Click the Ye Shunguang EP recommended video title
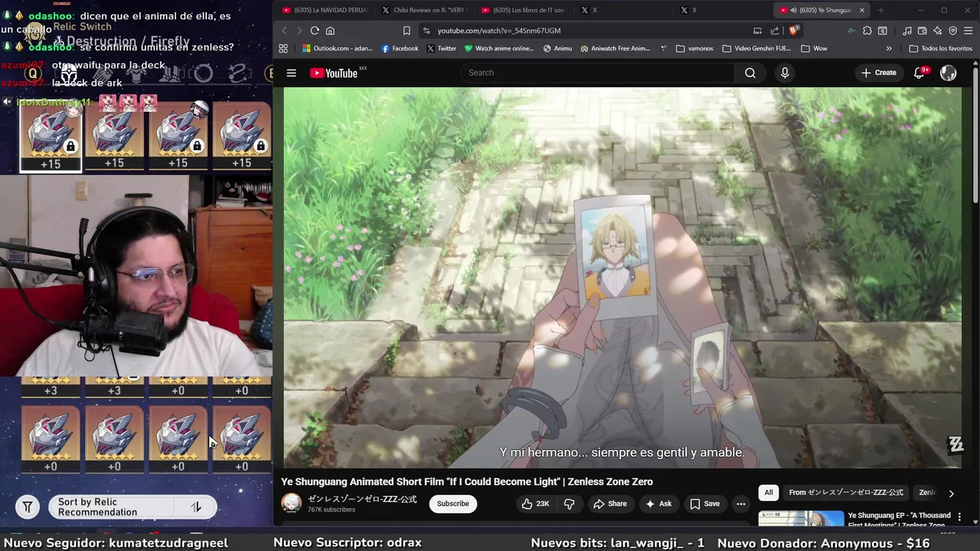This screenshot has width=980, height=551. (900, 519)
